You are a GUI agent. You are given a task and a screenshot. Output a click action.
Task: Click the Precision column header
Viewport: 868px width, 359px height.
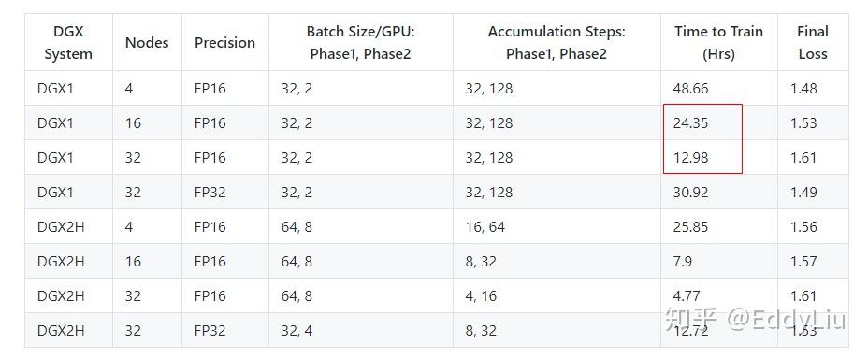point(225,43)
